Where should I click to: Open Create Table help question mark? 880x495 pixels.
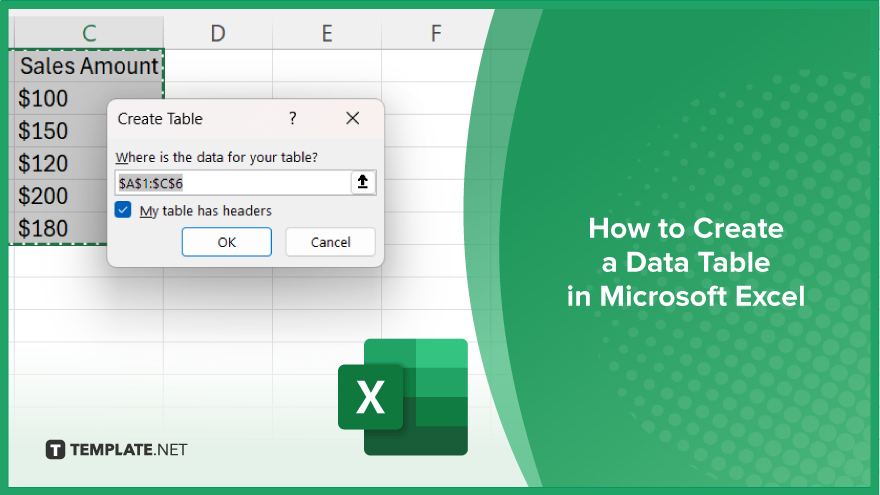(x=292, y=118)
